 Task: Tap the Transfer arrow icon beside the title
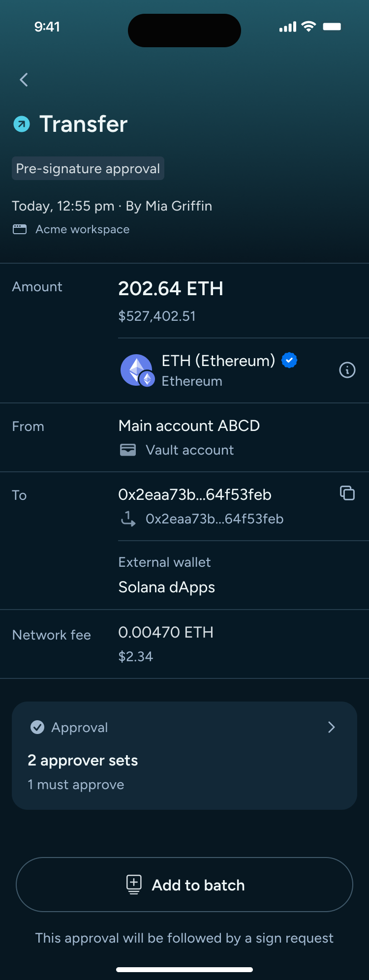pos(21,124)
